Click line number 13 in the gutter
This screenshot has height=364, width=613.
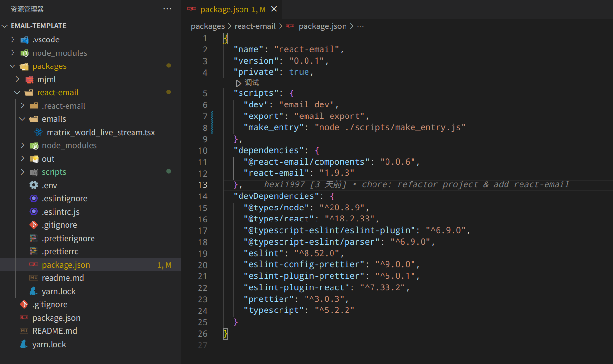click(x=202, y=185)
